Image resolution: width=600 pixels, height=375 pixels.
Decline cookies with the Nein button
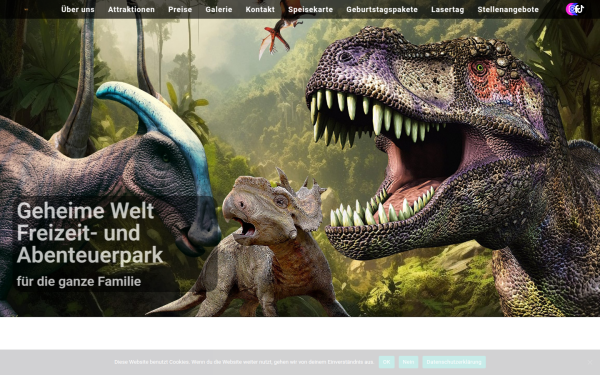[x=408, y=362]
